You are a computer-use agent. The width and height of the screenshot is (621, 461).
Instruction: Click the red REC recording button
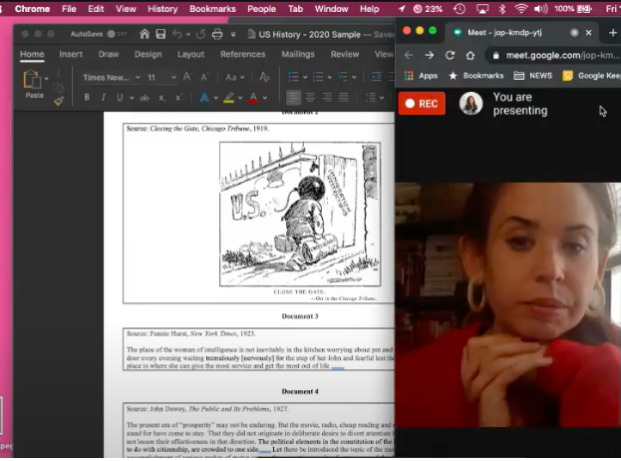click(421, 104)
